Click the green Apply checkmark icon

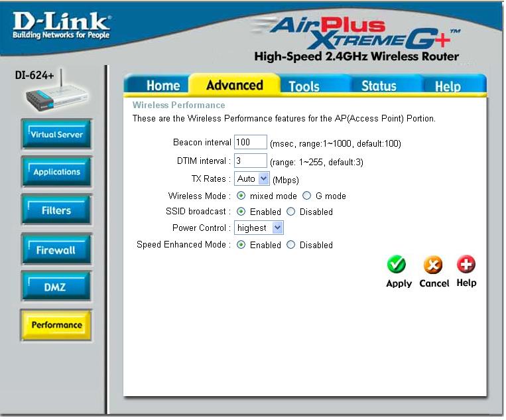coord(398,265)
